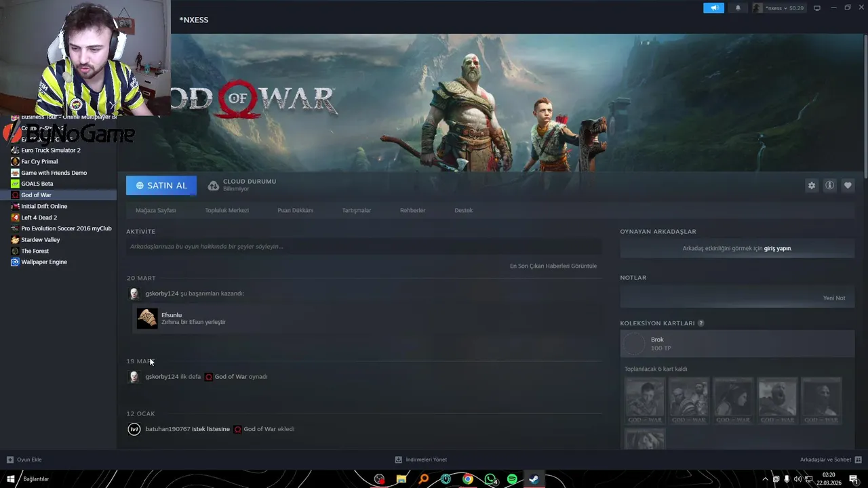Screen dimensions: 868x488
Task: Click the fifth God of War trading card
Action: click(x=821, y=401)
